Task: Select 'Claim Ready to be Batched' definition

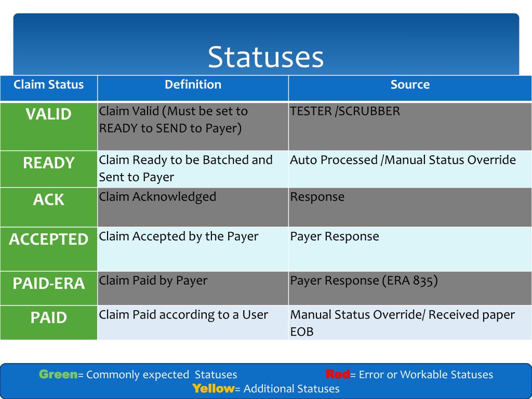Action: pyautogui.click(x=193, y=169)
